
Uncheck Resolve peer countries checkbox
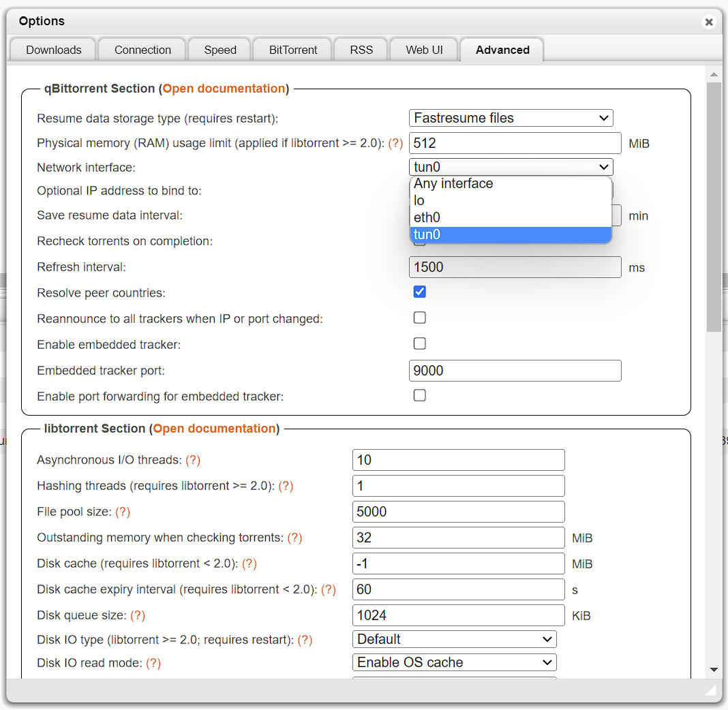point(420,292)
